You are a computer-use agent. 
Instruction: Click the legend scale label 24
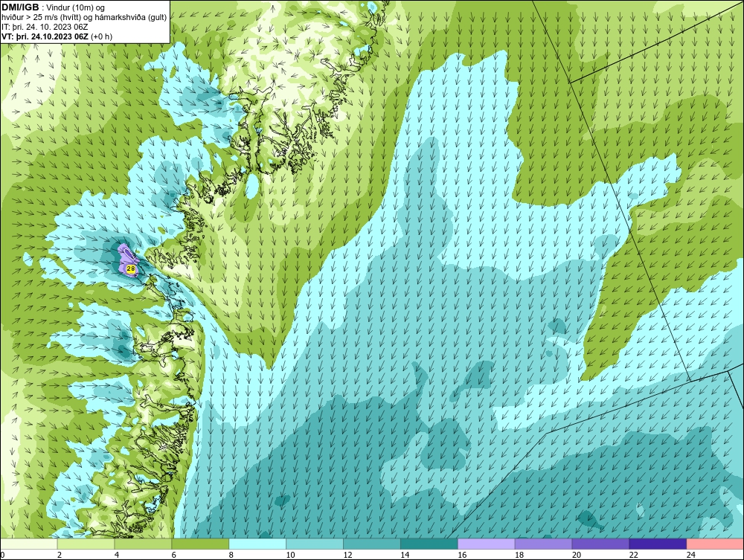pyautogui.click(x=691, y=555)
